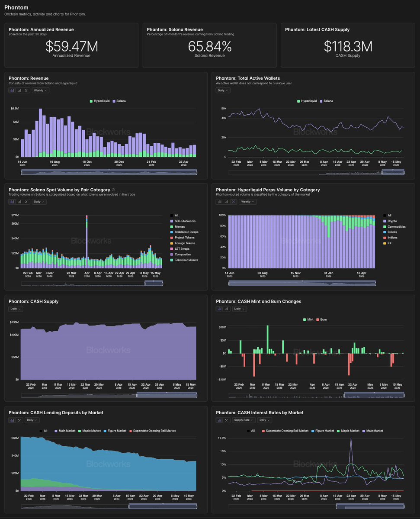Click the 65.84% Solana Revenue value
The image size is (420, 519).
click(x=210, y=46)
